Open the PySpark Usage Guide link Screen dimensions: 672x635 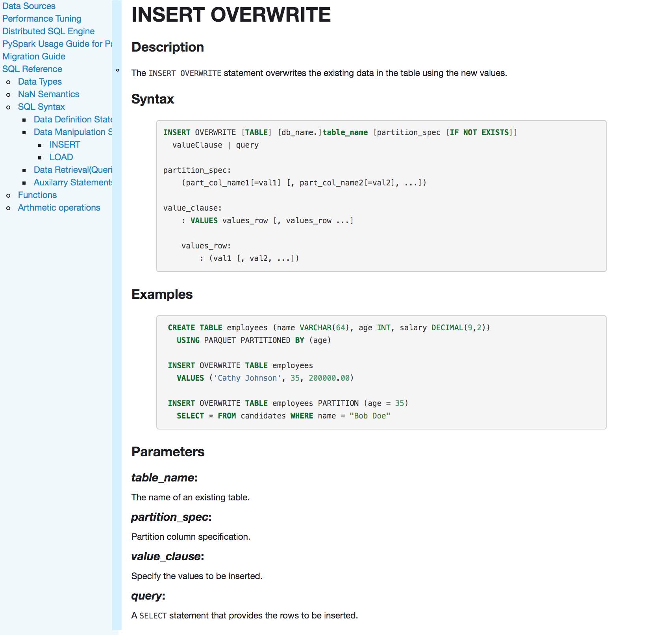pyautogui.click(x=57, y=44)
